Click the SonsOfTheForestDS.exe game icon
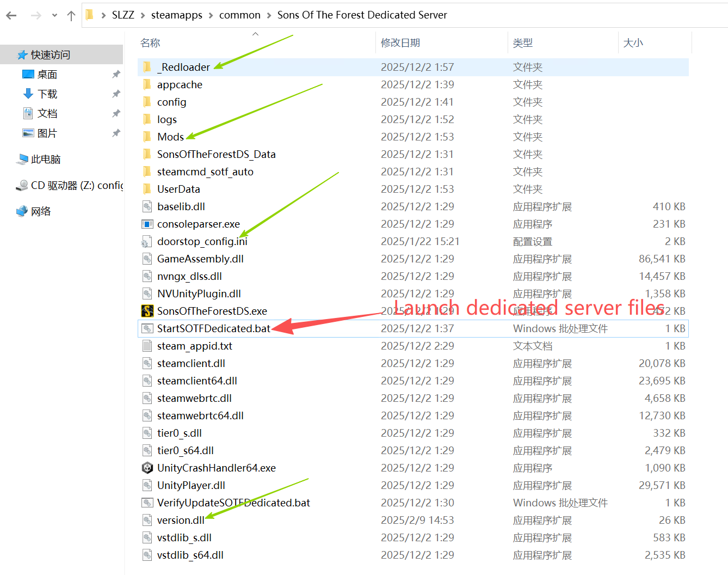Viewport: 728px width, 575px height. point(147,311)
